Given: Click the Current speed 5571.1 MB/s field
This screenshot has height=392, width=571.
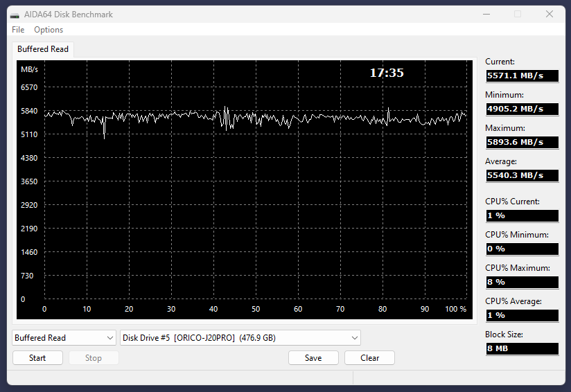Looking at the screenshot, I should 522,75.
